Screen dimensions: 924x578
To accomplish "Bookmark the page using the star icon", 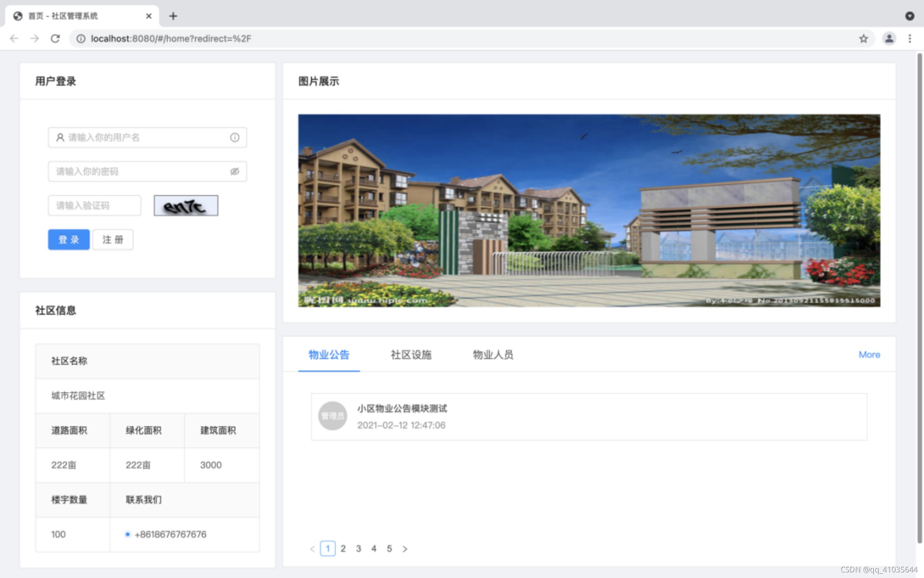I will click(x=863, y=39).
